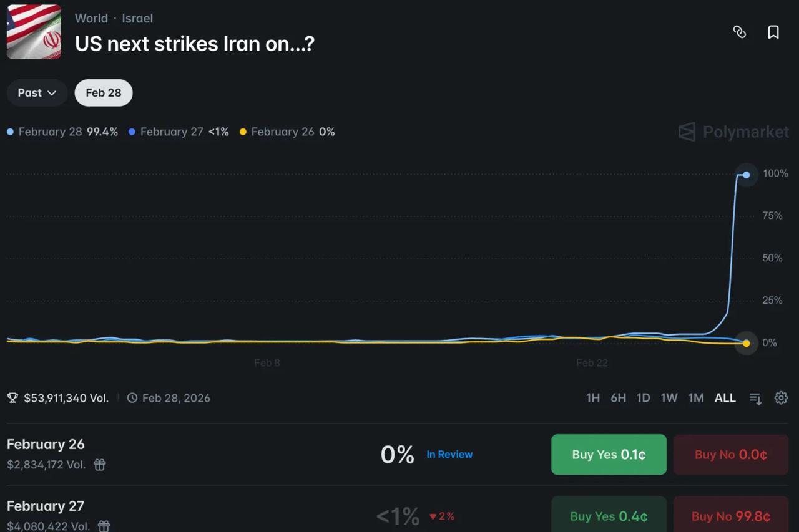Select the 1D chart timeframe
This screenshot has height=532, width=799.
click(x=643, y=397)
